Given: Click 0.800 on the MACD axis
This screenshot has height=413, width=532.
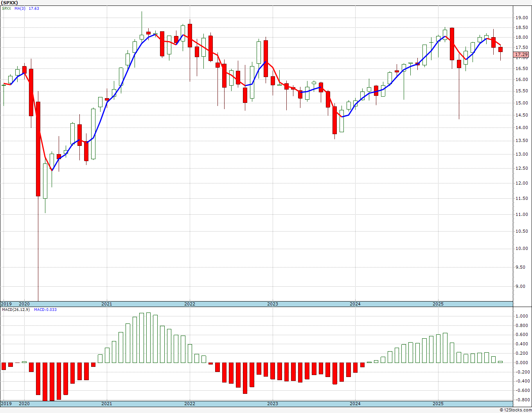Looking at the screenshot, I should pyautogui.click(x=522, y=325).
